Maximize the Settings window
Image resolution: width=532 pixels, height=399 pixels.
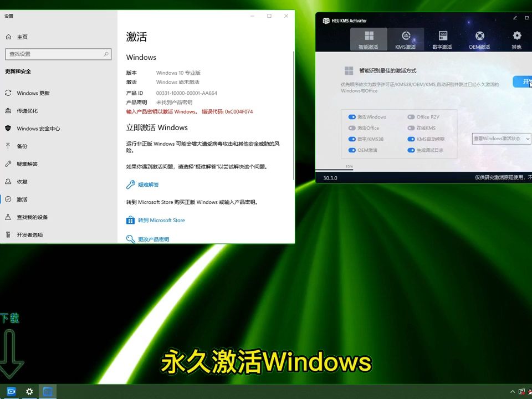269,16
